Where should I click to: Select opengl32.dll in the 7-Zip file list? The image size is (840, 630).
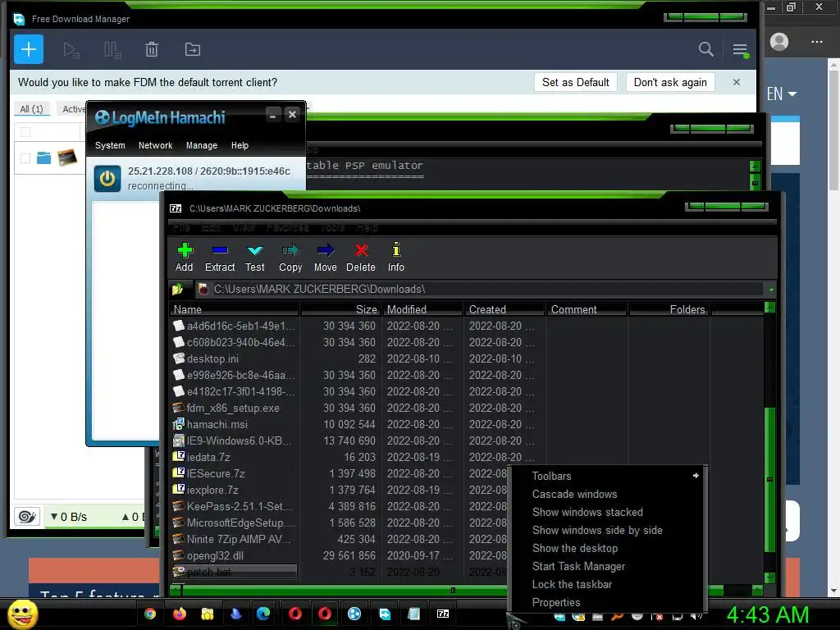point(215,555)
